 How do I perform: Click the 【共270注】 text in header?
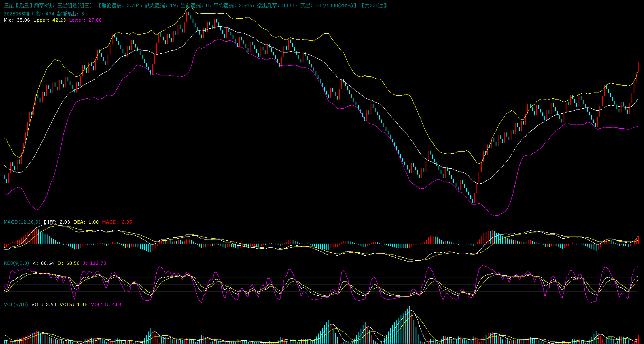click(x=374, y=5)
